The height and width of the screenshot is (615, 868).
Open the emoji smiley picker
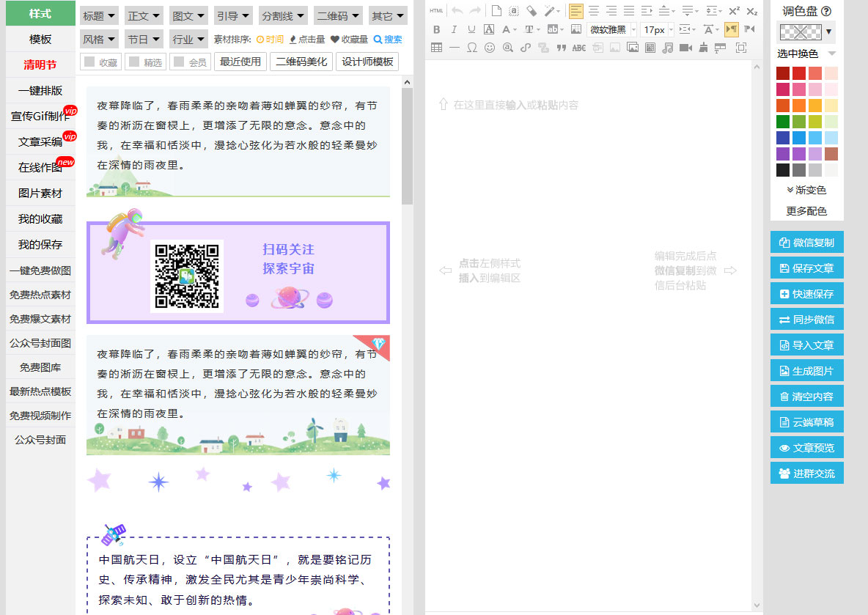(490, 48)
